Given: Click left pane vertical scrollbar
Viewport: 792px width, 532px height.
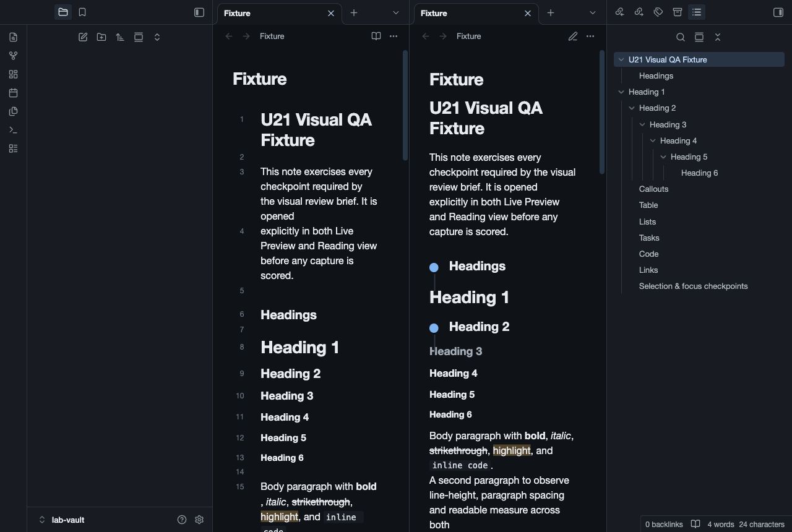Looking at the screenshot, I should 405,105.
